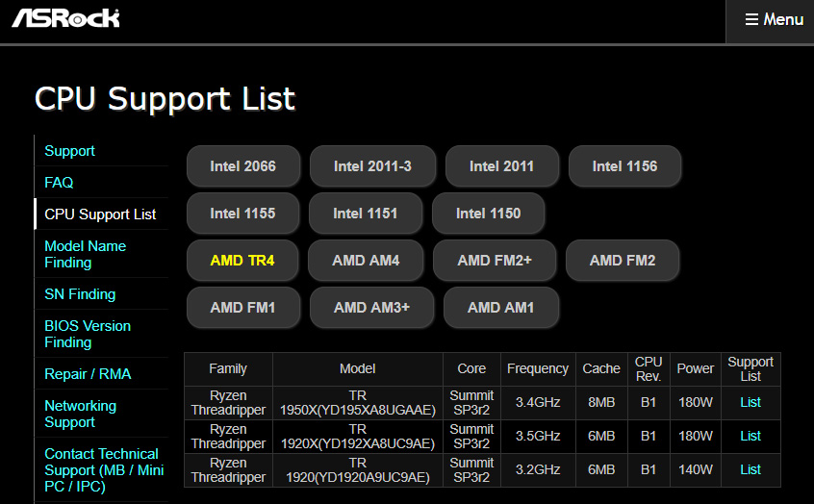This screenshot has height=504, width=814.
Task: Select the AMD FM2 socket button
Action: click(x=623, y=260)
